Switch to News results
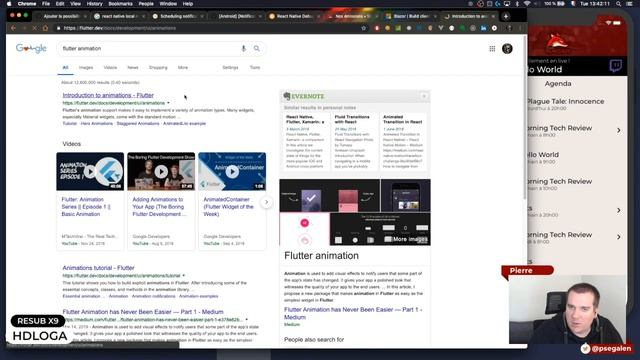 pyautogui.click(x=133, y=67)
